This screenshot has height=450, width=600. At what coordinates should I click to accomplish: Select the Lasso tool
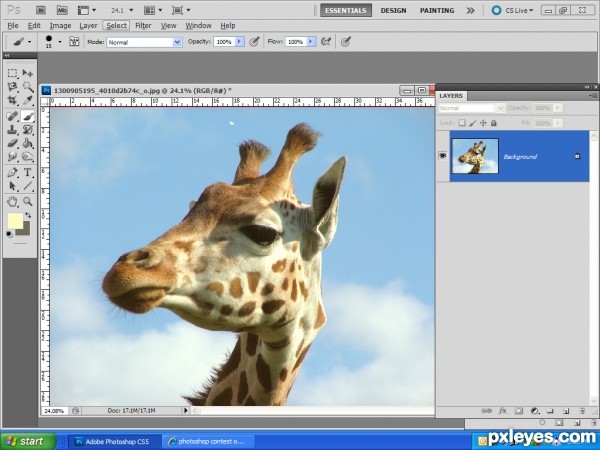pos(13,87)
